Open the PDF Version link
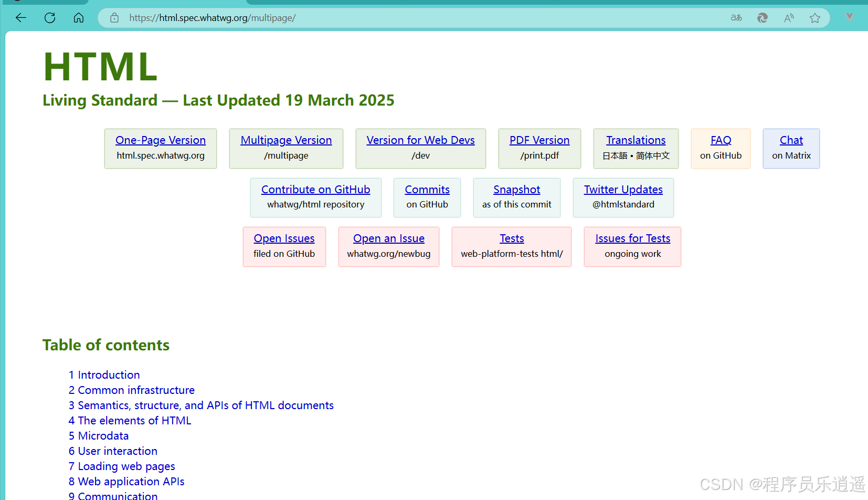The height and width of the screenshot is (500, 868). click(539, 140)
